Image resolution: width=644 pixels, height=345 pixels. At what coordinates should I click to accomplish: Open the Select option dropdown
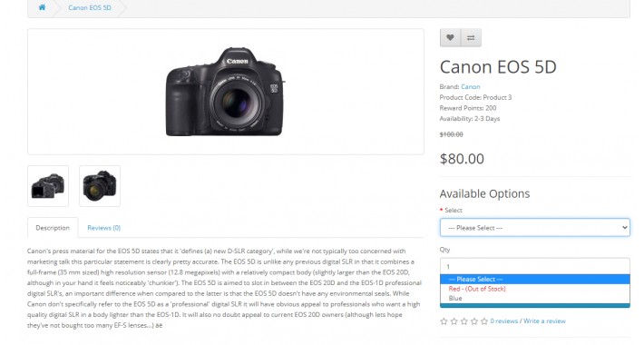535,227
